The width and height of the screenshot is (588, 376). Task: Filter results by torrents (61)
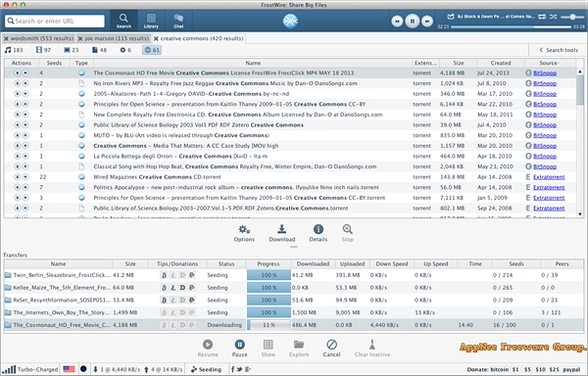[x=152, y=50]
